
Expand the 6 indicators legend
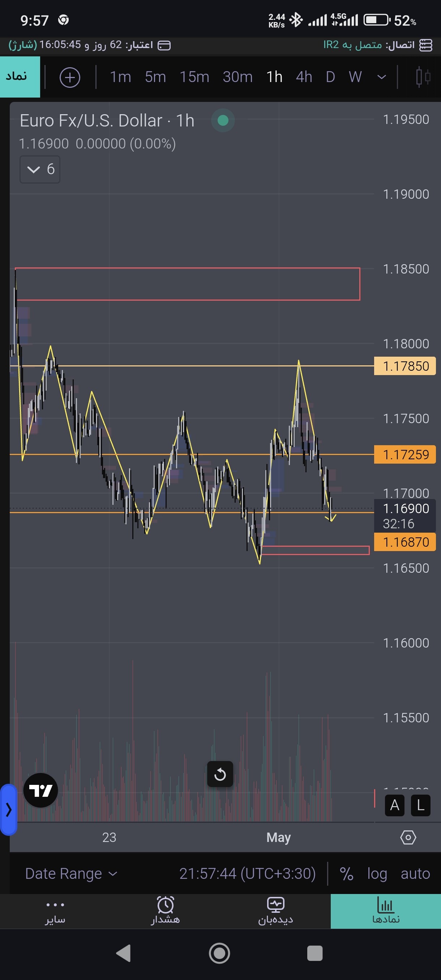(x=40, y=169)
